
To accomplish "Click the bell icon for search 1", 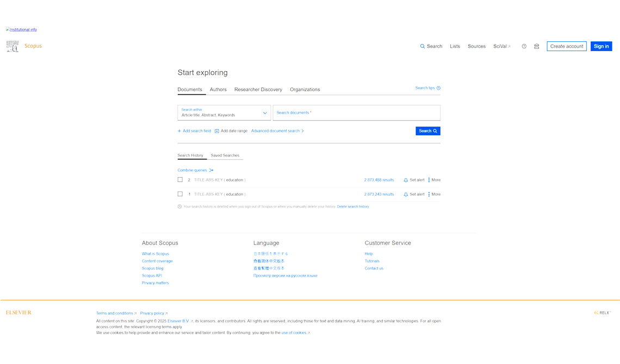I will (x=406, y=194).
